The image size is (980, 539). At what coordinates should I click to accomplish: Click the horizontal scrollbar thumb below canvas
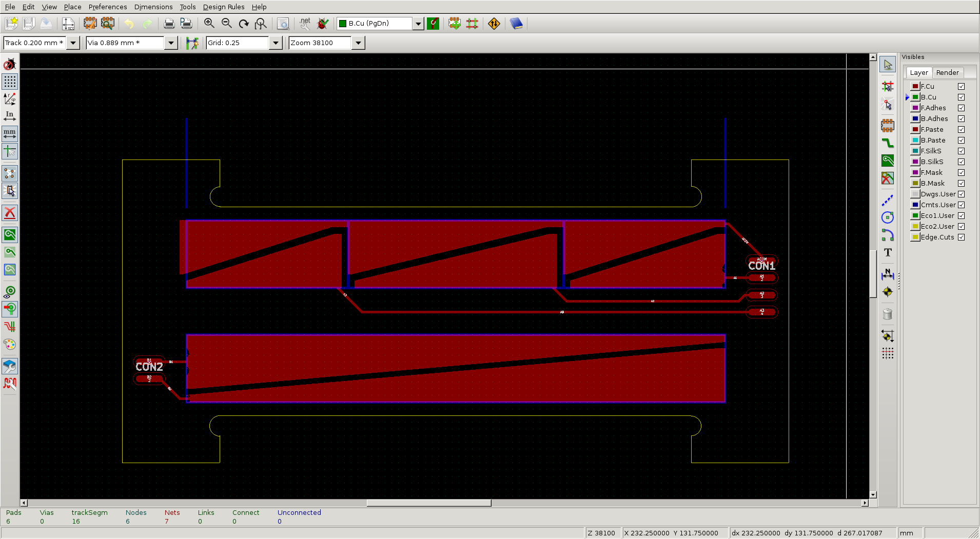click(x=429, y=503)
